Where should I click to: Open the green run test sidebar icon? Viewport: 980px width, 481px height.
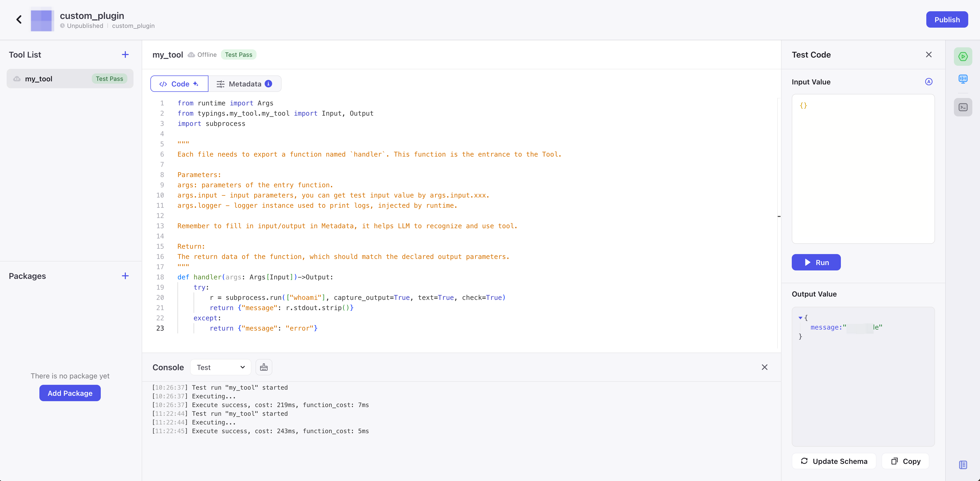963,57
